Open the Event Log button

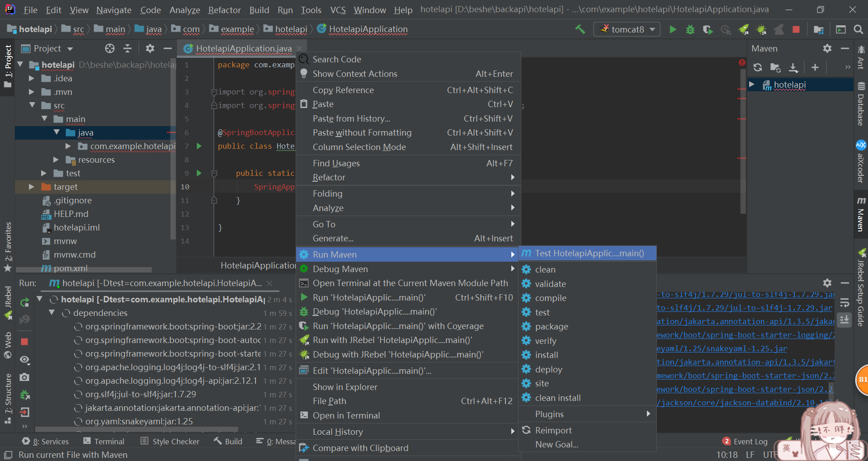tap(745, 442)
